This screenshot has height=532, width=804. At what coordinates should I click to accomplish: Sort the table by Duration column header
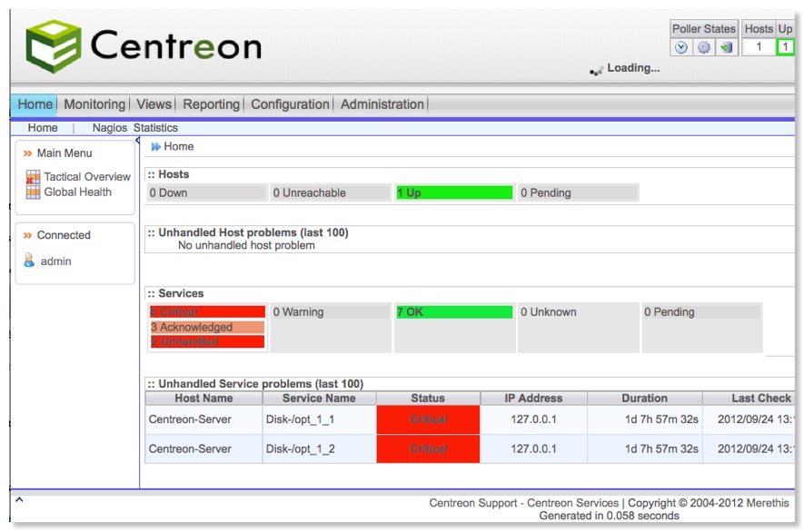tap(644, 399)
